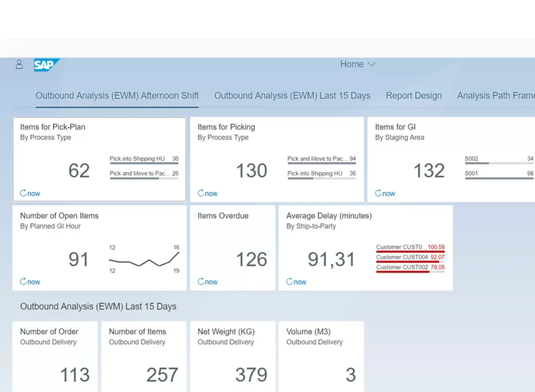Switch to Outbound Analysis Last 15 Days tab
Viewport: 535px width, 392px height.
pos(292,96)
